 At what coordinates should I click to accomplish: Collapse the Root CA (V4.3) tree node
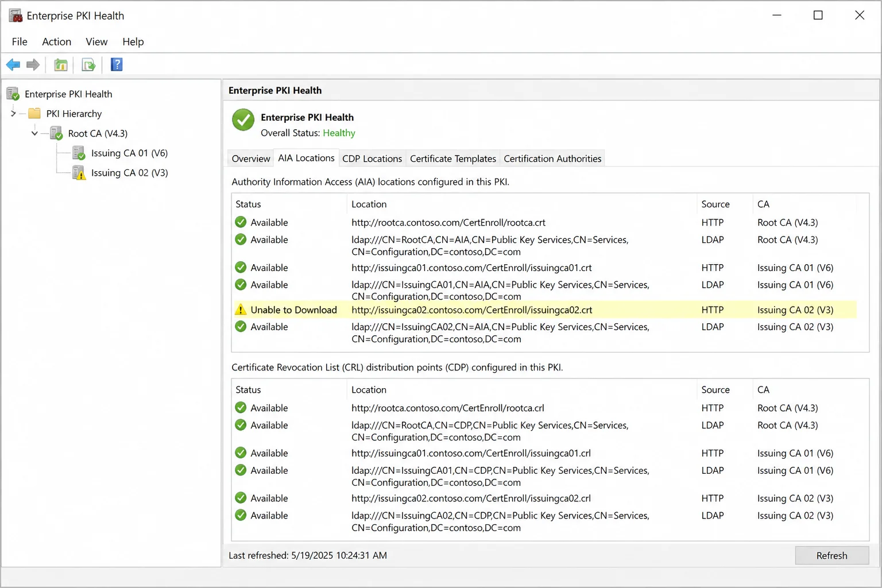click(34, 133)
